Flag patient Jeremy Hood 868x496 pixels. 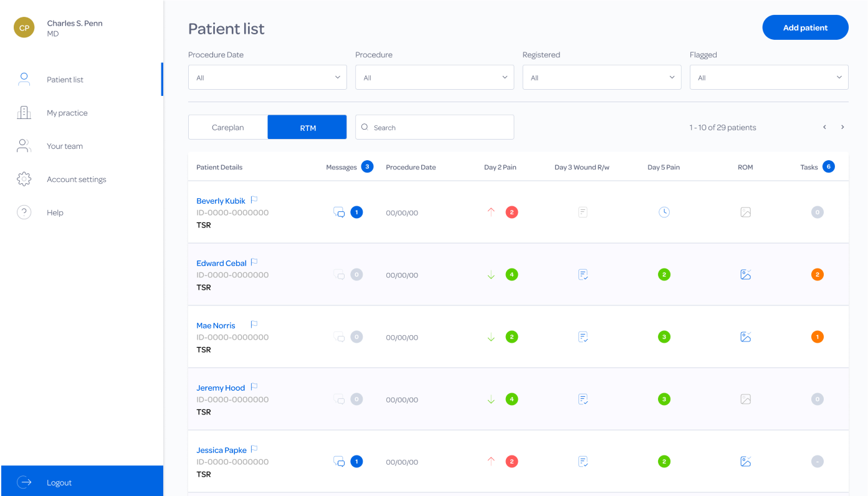254,387
